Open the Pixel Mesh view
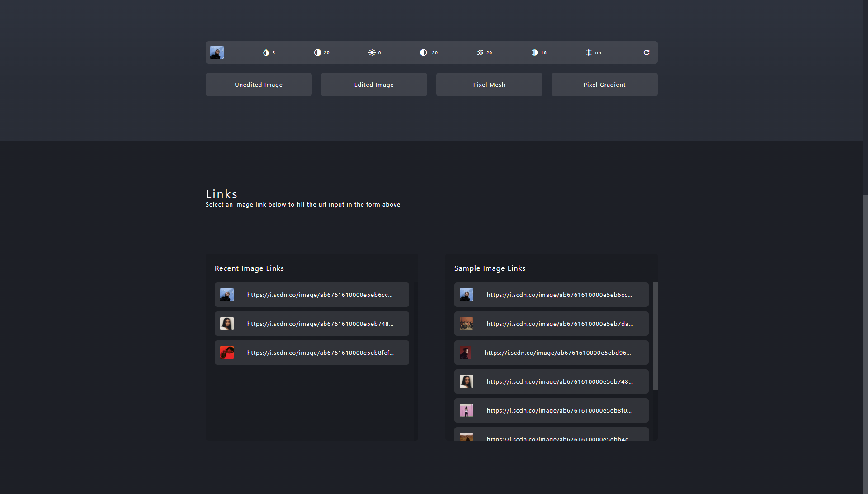 pos(489,85)
